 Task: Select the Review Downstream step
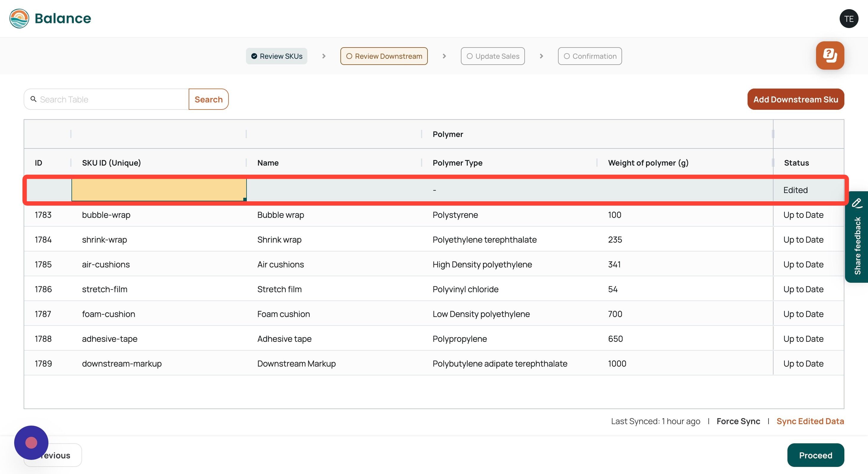click(x=384, y=56)
